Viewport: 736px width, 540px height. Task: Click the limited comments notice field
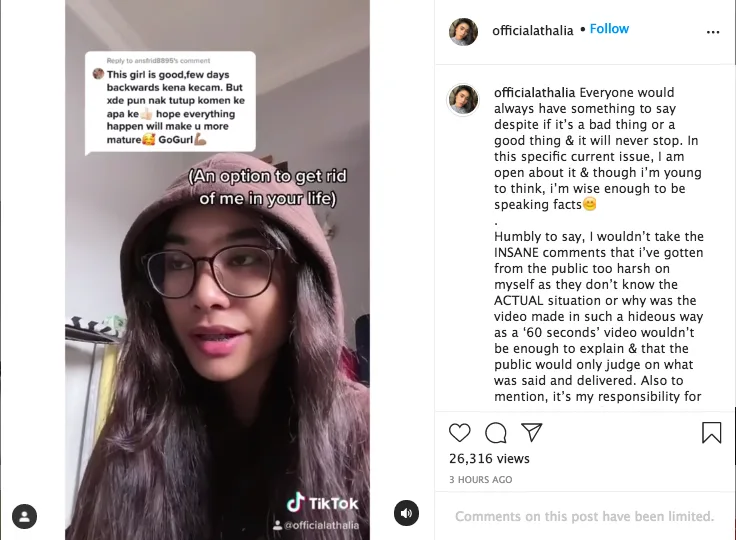coord(584,516)
